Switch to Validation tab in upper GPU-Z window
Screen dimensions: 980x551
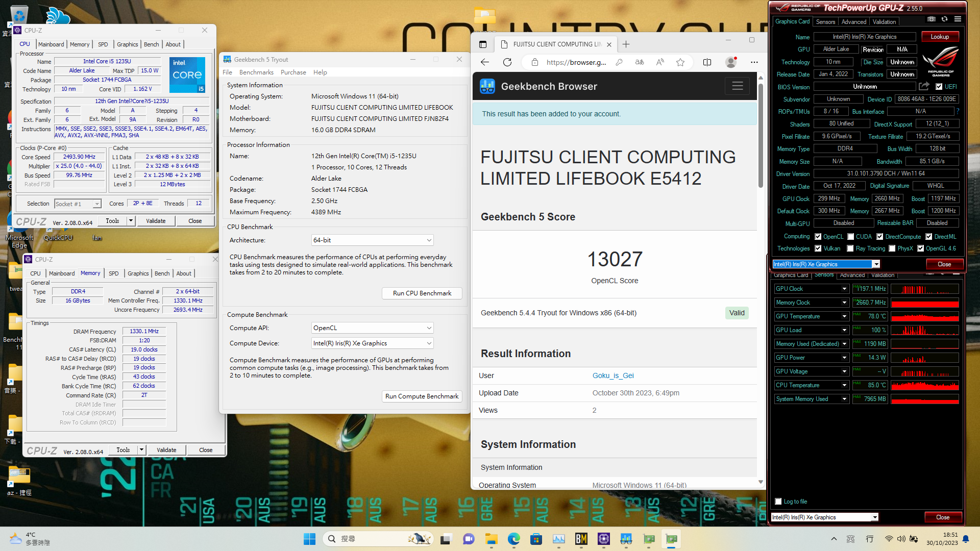pos(884,22)
